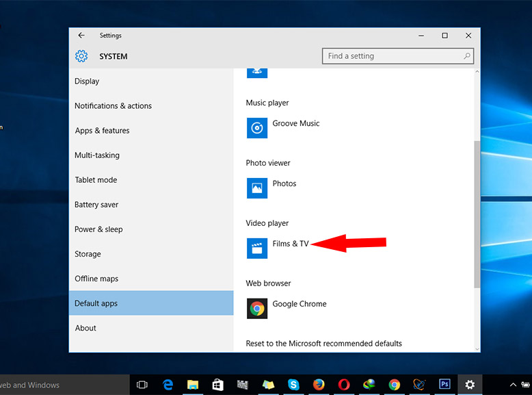Click the back arrow in Settings
532x395 pixels.
pyautogui.click(x=81, y=36)
